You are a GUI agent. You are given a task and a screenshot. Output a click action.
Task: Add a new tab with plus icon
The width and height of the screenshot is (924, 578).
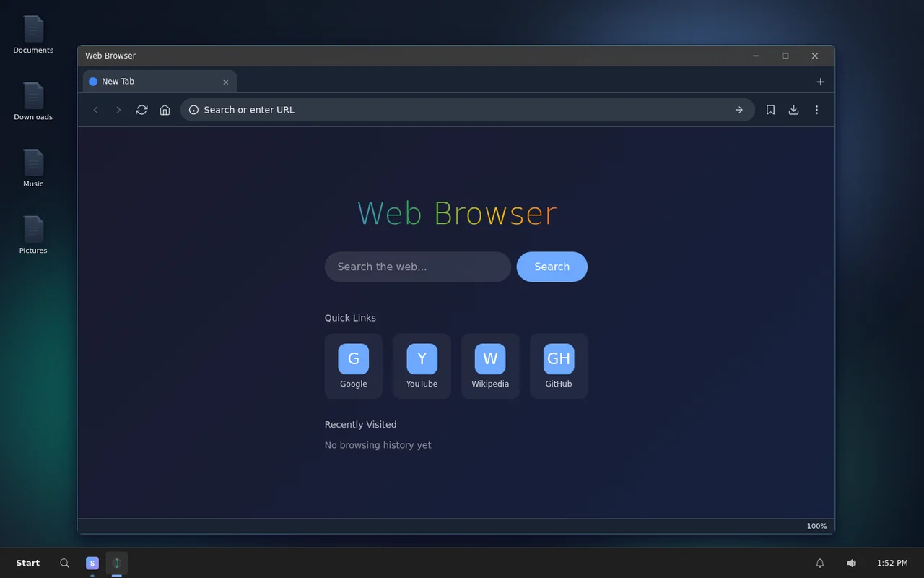[820, 82]
